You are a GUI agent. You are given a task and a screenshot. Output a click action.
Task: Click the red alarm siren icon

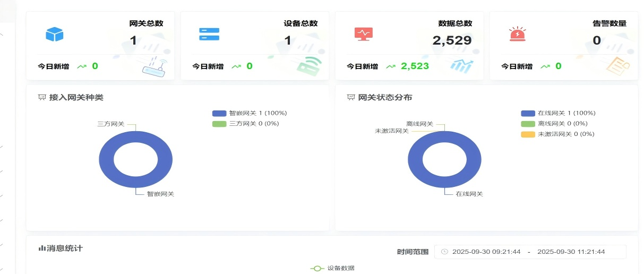pos(516,34)
